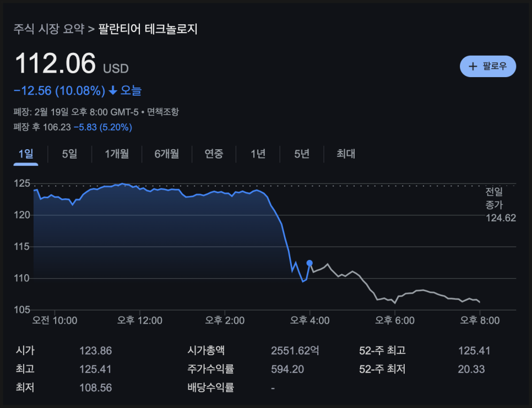
Task: Click the USD currency label
Action: click(x=116, y=68)
